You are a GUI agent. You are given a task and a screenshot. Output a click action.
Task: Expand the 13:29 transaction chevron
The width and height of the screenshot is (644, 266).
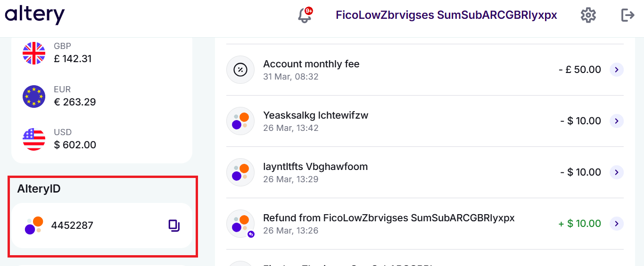pyautogui.click(x=617, y=172)
